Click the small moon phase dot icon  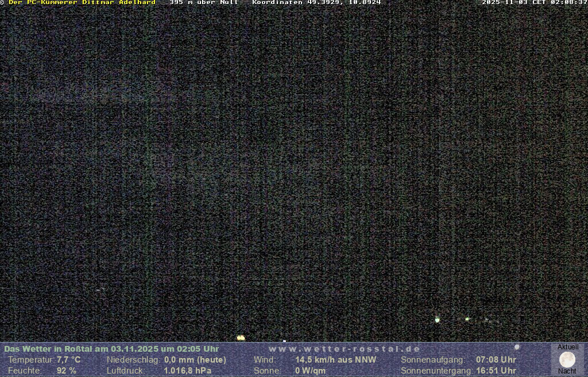(x=517, y=347)
